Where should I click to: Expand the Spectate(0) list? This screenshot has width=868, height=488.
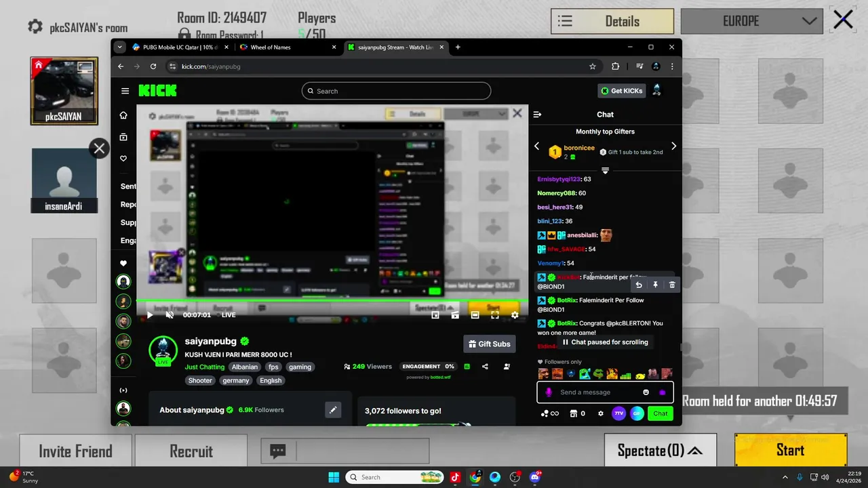coord(660,451)
